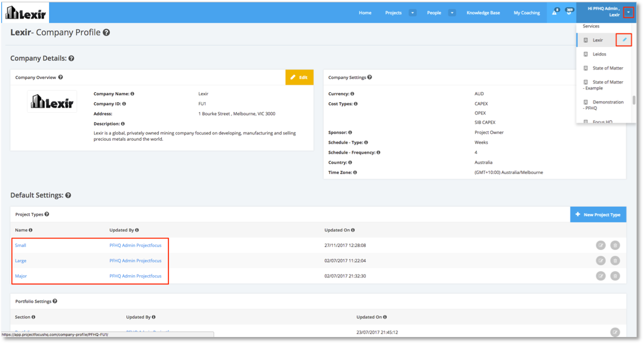
Task: Click info icon beside Schedule - Frequency
Action: (x=378, y=152)
